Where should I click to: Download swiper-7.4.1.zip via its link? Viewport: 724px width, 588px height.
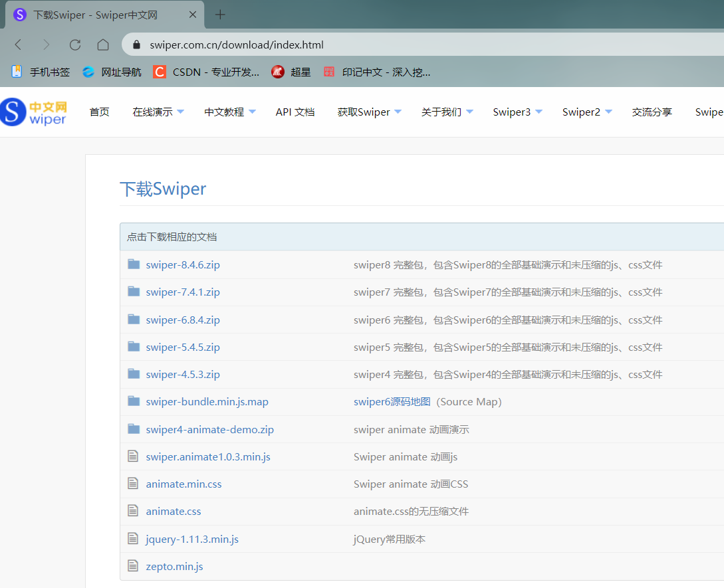point(182,292)
